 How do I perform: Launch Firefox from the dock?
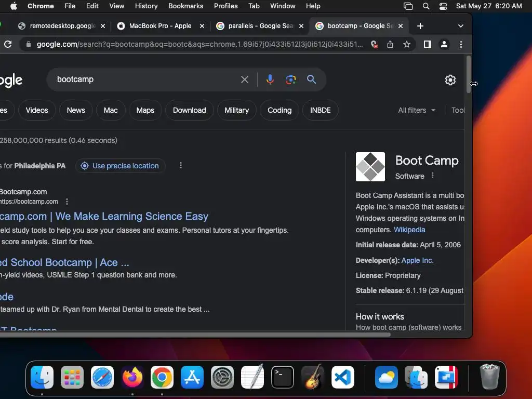click(132, 377)
